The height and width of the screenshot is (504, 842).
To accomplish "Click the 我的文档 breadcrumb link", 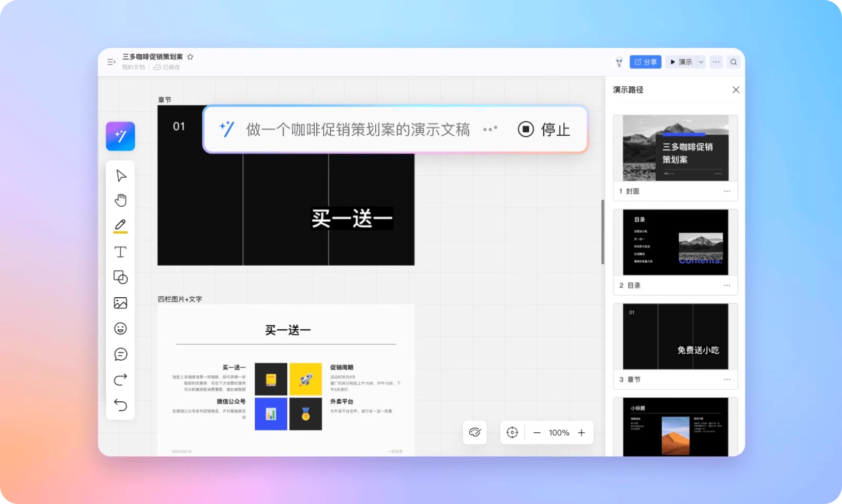I will 133,67.
